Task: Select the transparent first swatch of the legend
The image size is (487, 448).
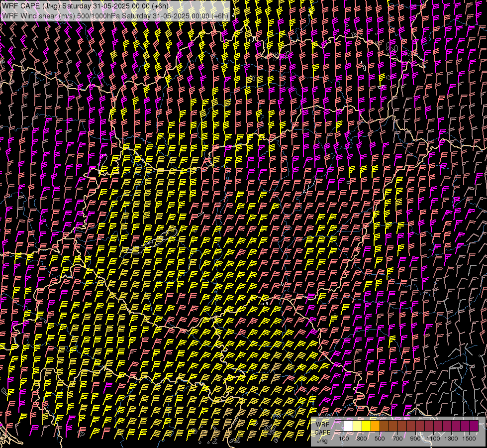Action: [x=339, y=426]
